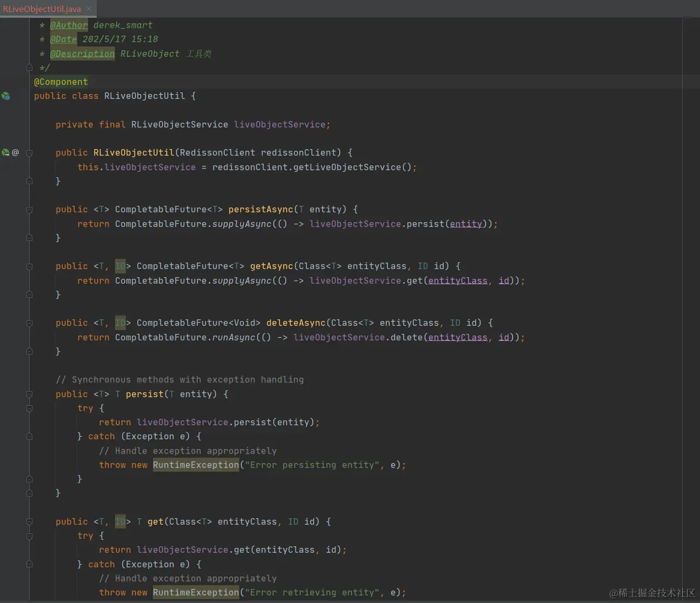This screenshot has width=700, height=603.
Task: Click RuntimeException in the 'Error persisting entity' line
Action: pos(196,465)
